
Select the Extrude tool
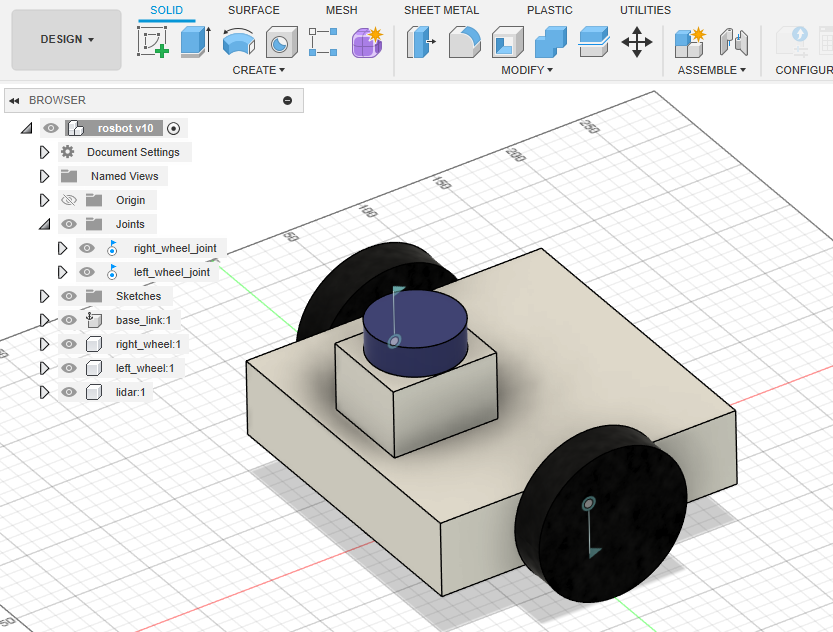tap(196, 42)
